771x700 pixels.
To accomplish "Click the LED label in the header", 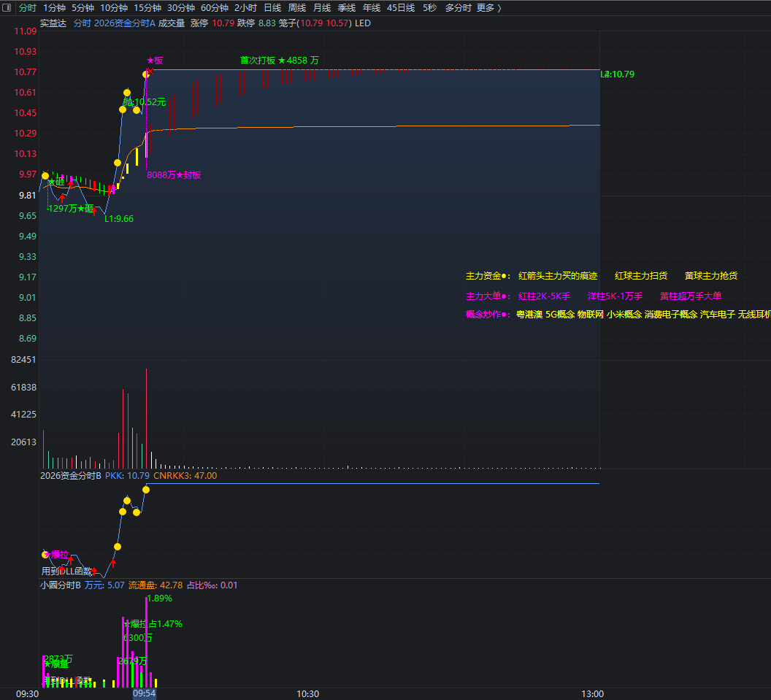I will (x=363, y=23).
